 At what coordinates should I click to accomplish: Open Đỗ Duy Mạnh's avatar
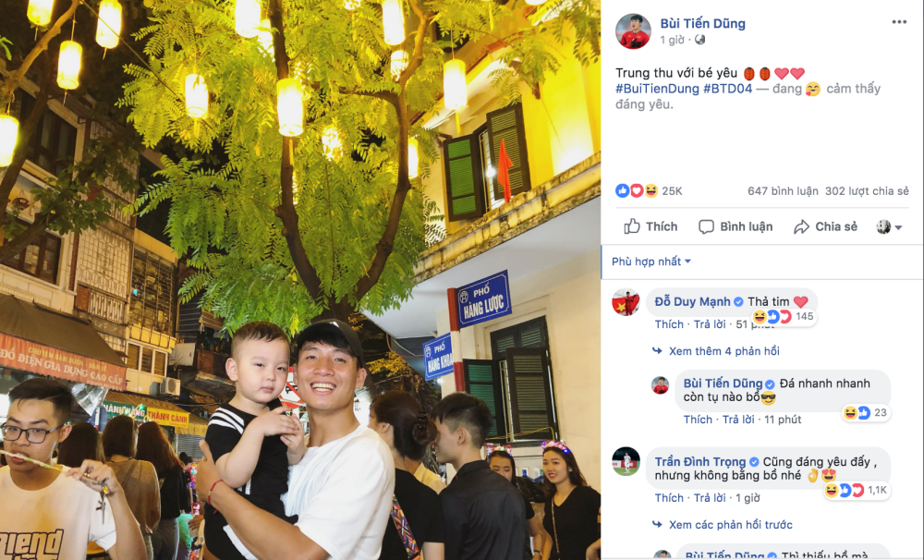tap(626, 302)
